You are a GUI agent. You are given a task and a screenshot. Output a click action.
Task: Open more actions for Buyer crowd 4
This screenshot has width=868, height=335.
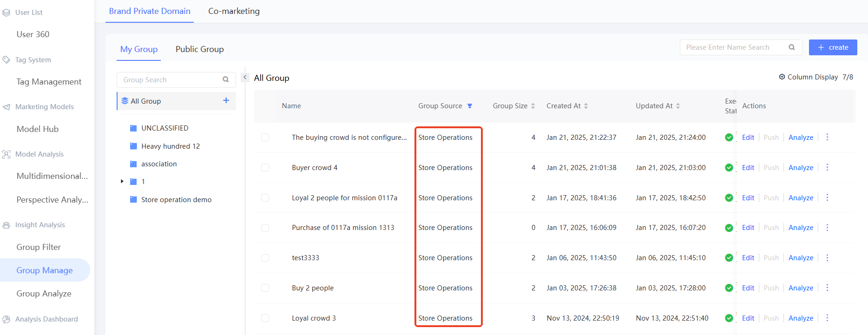(x=827, y=167)
